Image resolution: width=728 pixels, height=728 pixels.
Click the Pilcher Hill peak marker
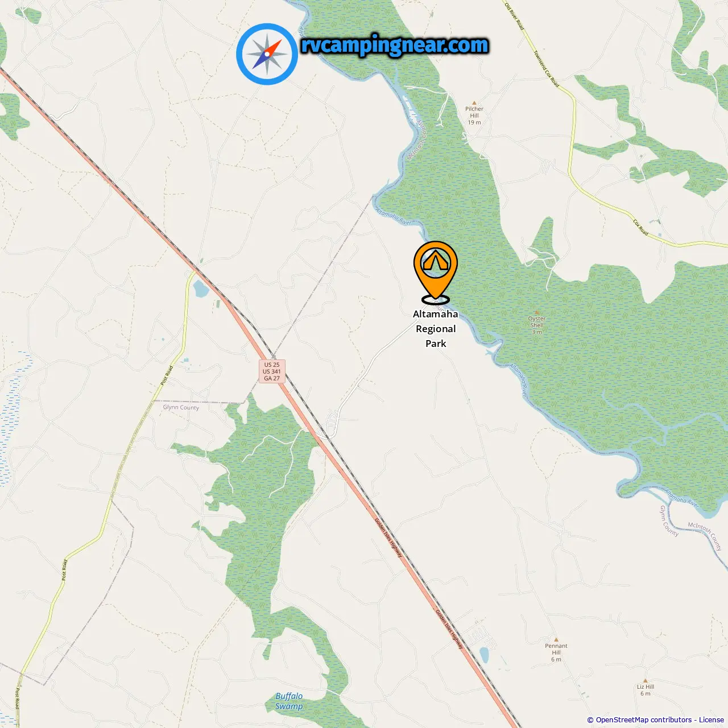(474, 103)
